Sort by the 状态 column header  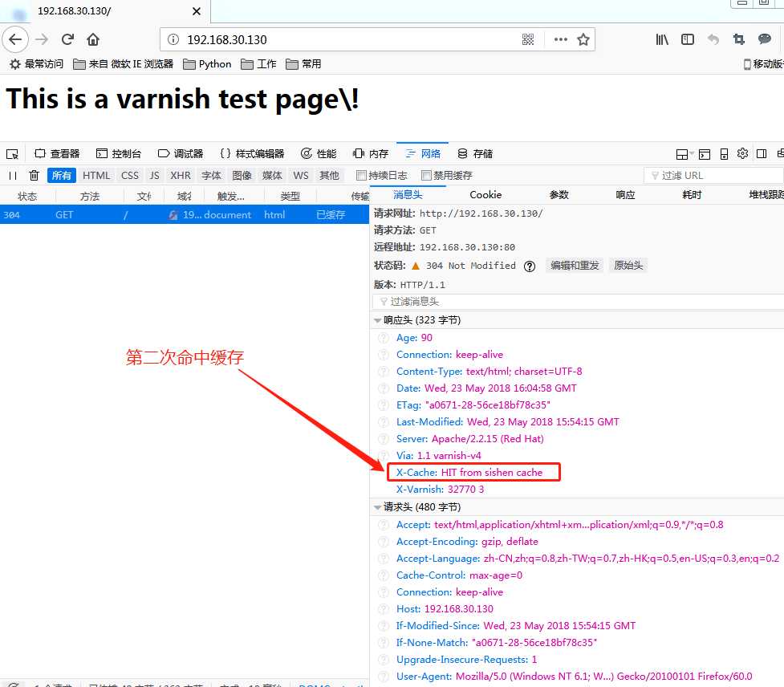click(27, 197)
